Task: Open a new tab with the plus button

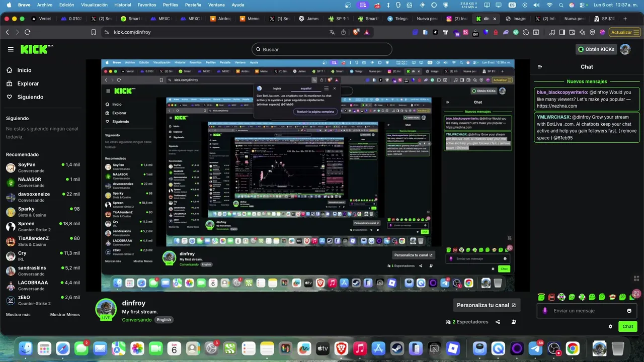Action: tap(625, 19)
